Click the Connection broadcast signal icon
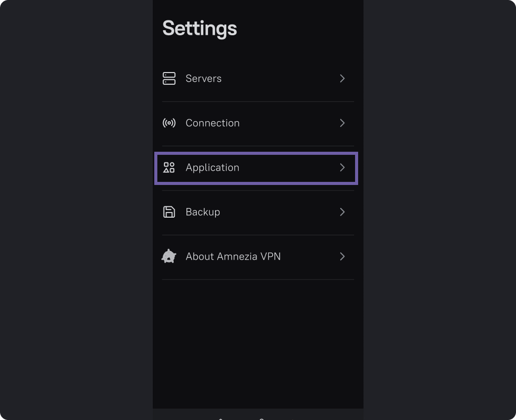 169,123
